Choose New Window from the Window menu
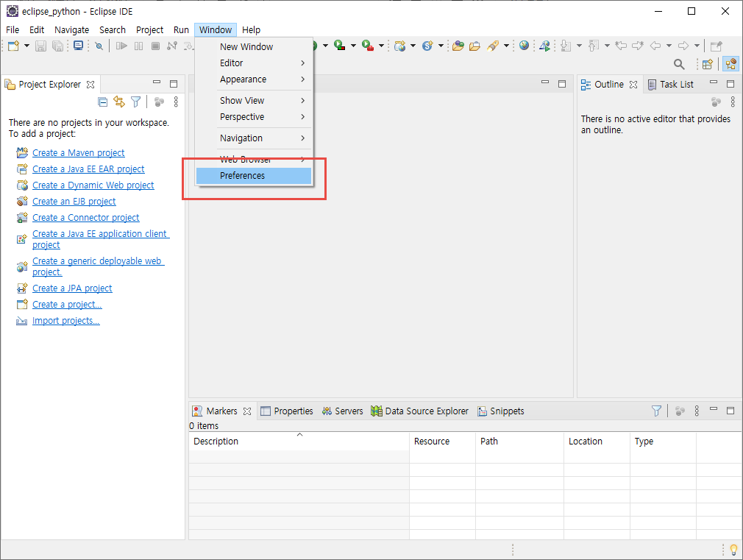The image size is (743, 560). (254, 46)
